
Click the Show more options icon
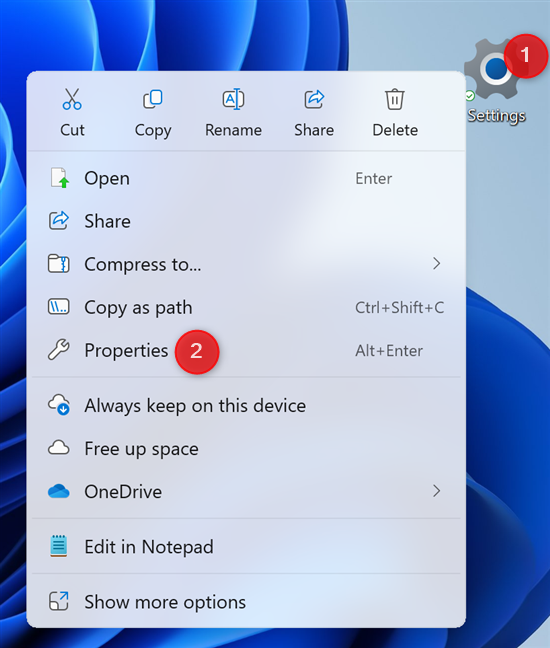[59, 601]
